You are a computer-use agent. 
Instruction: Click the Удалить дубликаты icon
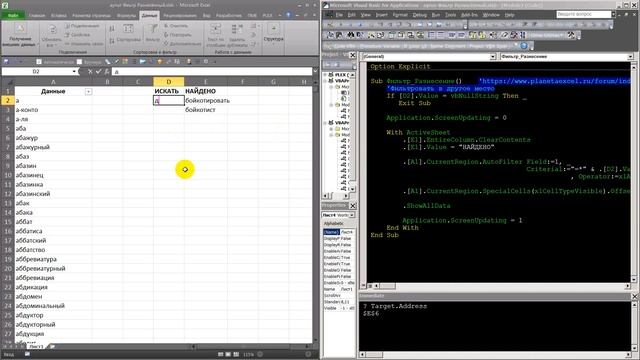coord(237,29)
